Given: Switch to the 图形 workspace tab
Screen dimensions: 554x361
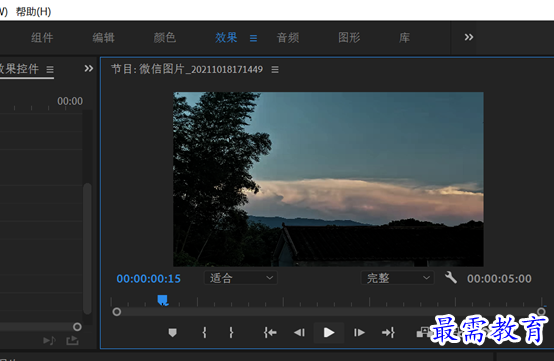Looking at the screenshot, I should 349,37.
